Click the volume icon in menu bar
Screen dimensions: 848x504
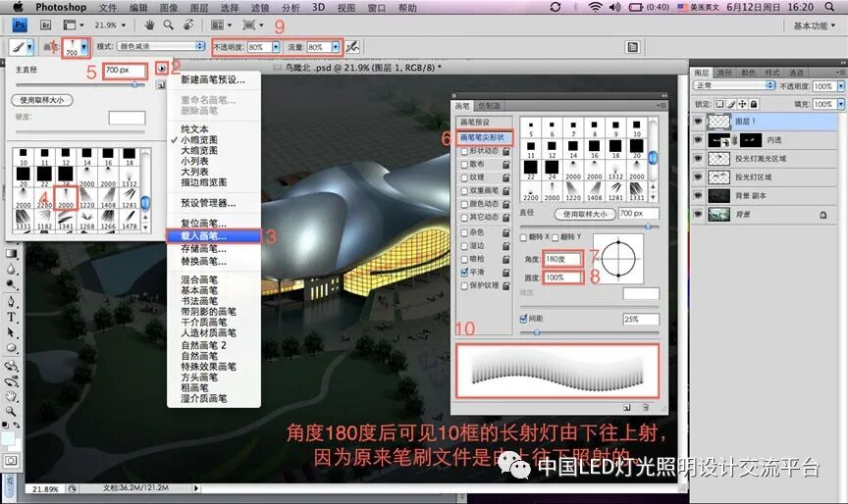tap(614, 7)
